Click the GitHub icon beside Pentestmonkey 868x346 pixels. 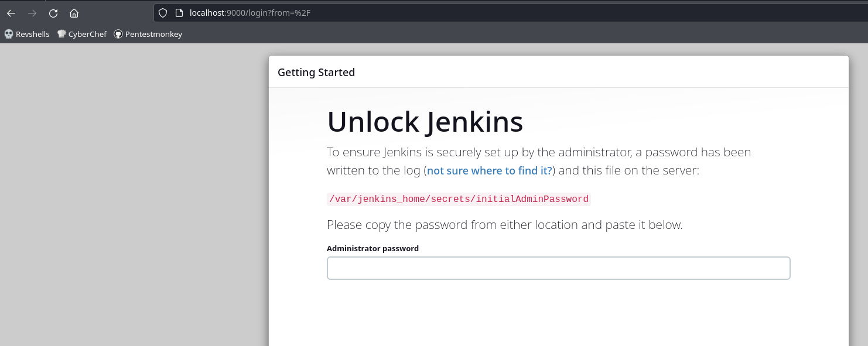pyautogui.click(x=118, y=34)
